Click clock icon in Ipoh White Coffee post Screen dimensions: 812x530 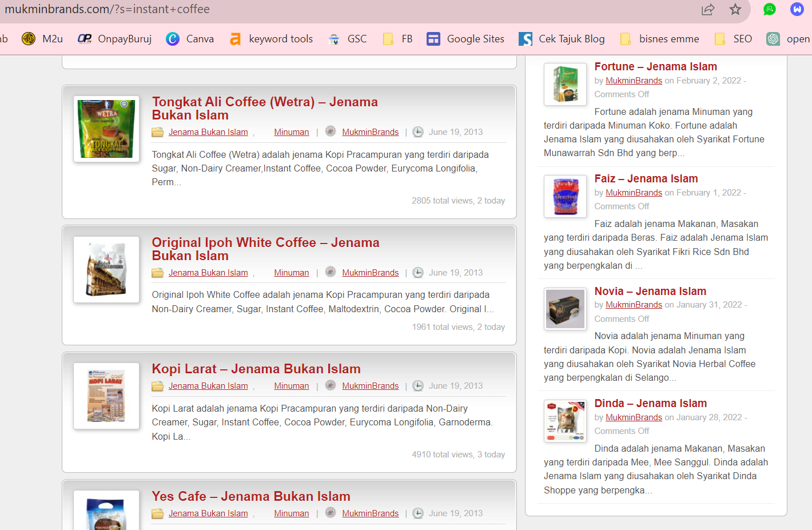418,273
